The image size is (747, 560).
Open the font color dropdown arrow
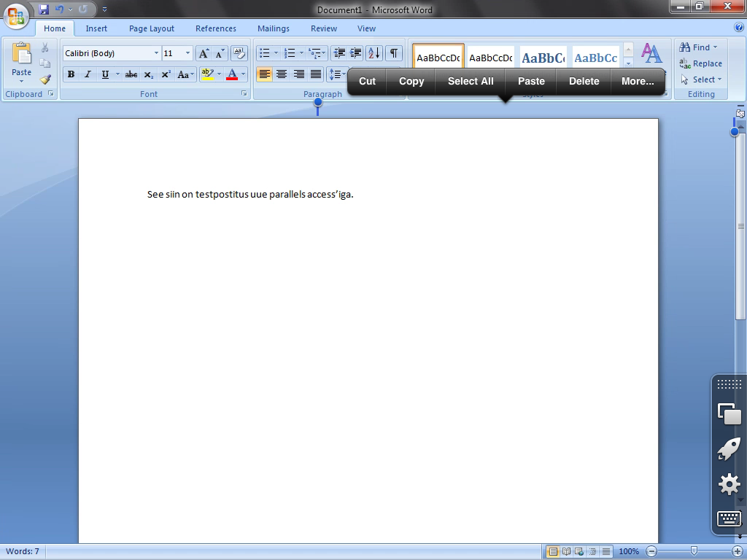(243, 74)
